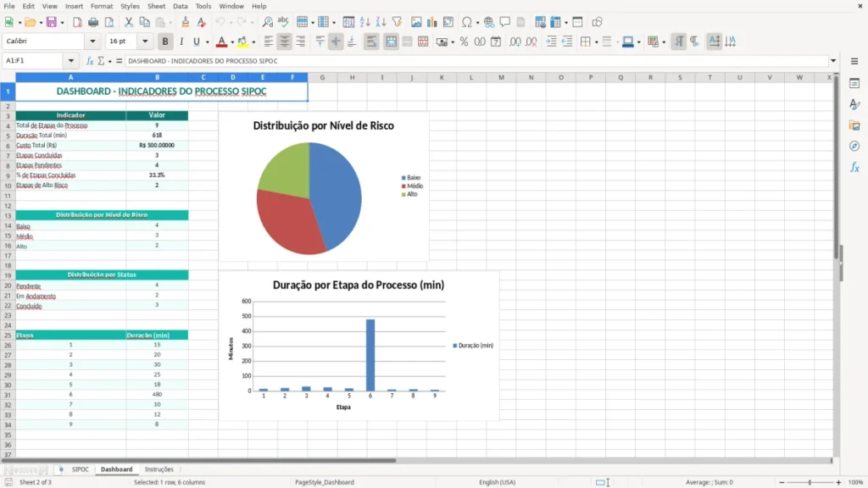Viewport: 868px width, 488px height.
Task: Open the Sheet menu
Action: pos(156,6)
